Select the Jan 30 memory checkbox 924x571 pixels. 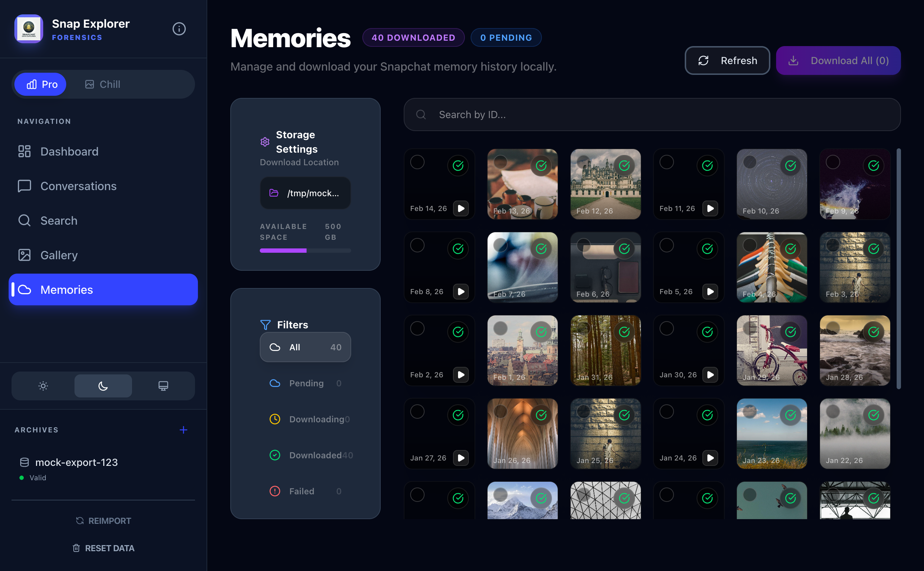(x=666, y=328)
